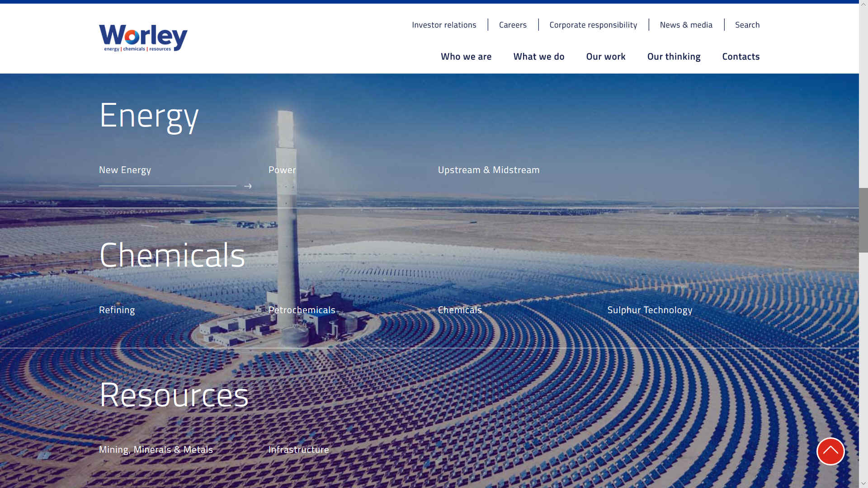868x488 pixels.
Task: Open Sulphur Technology link
Action: coord(650,310)
